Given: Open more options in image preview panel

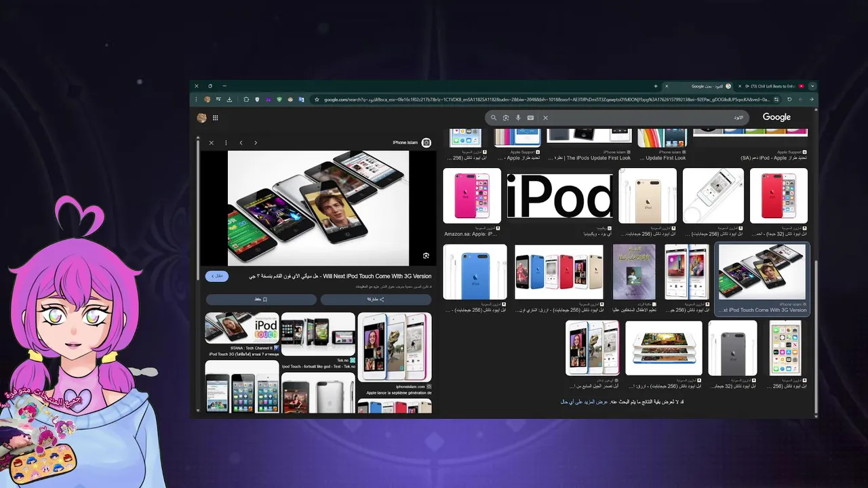Looking at the screenshot, I should coord(226,142).
